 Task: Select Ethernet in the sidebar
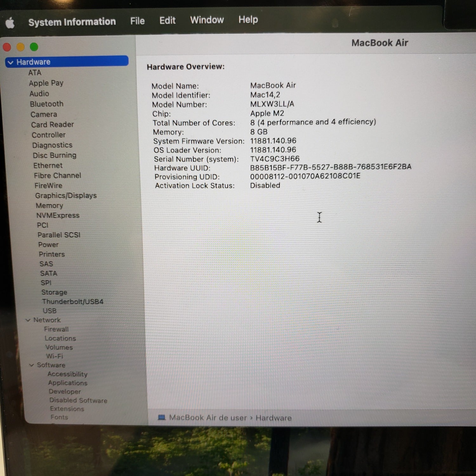(x=48, y=166)
